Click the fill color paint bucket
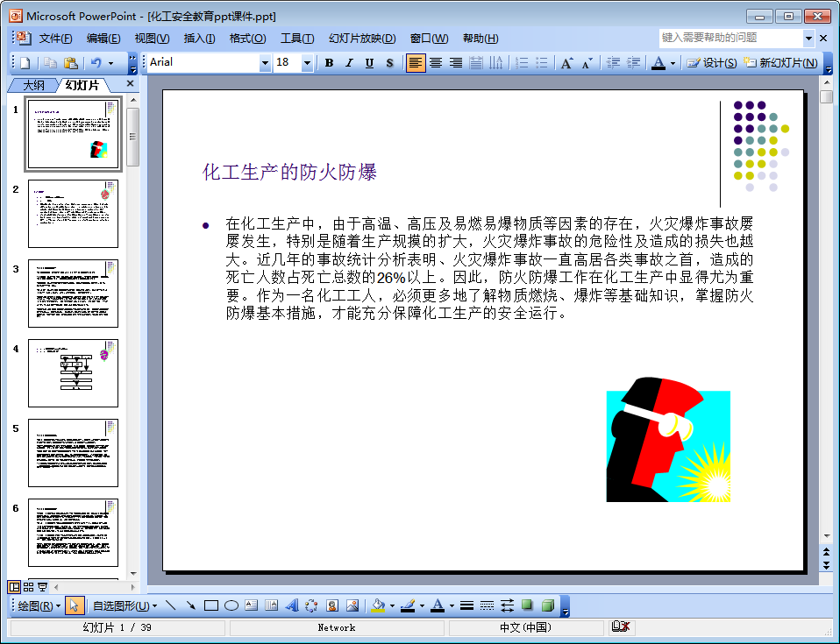This screenshot has height=644, width=840. (377, 605)
